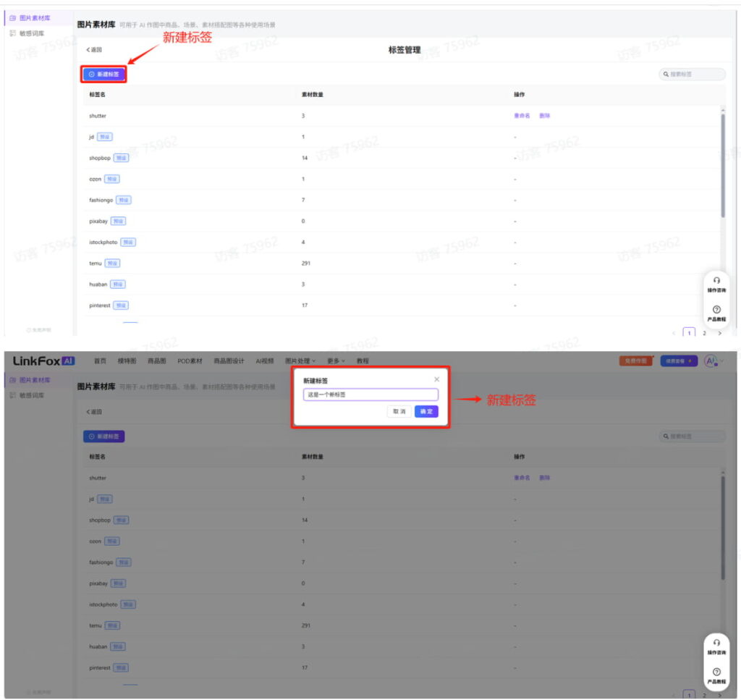741x700 pixels.
Task: Click the LinkFox AI logo
Action: point(43,360)
